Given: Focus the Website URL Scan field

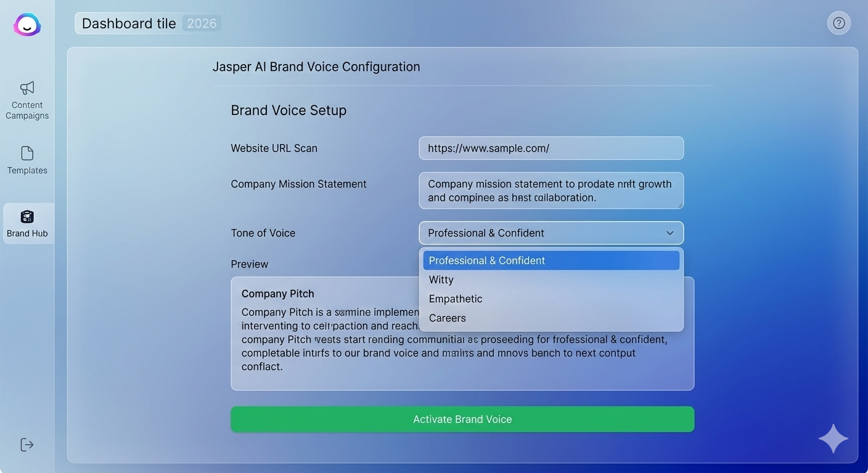Looking at the screenshot, I should pyautogui.click(x=551, y=148).
